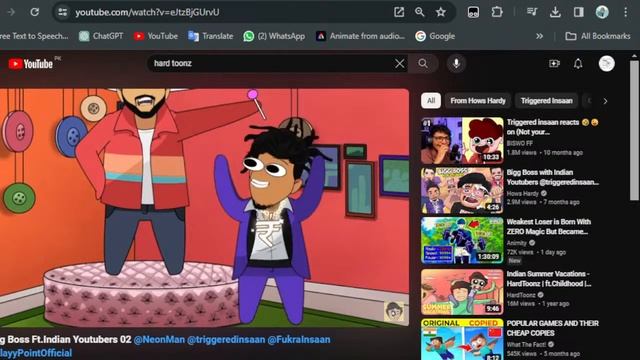Open Hows Hardy channel name
The width and height of the screenshot is (640, 360).
[522, 193]
